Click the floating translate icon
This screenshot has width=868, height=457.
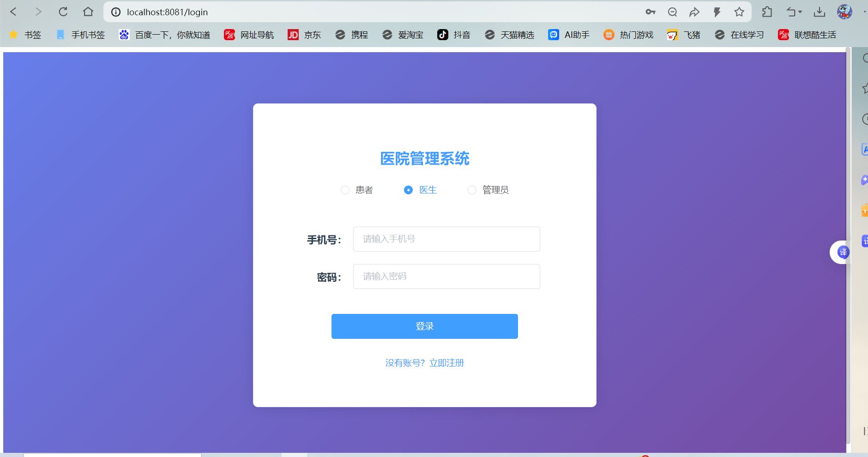coord(843,252)
